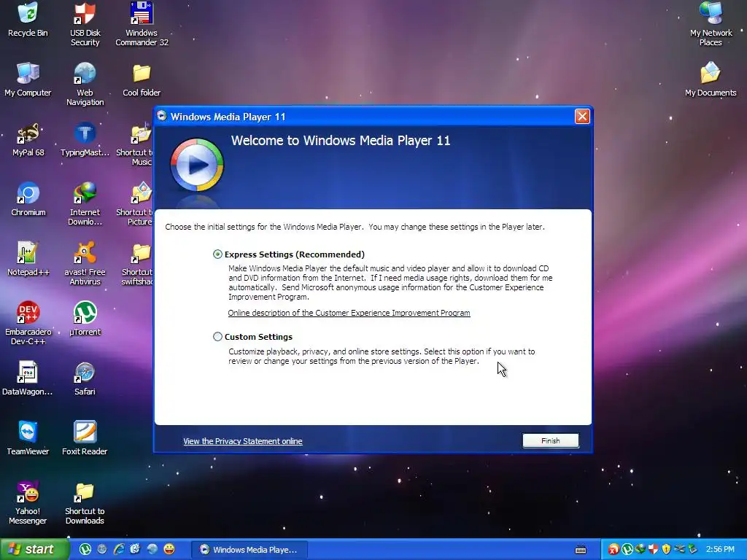Screen dimensions: 747x560
Task: Open View the Privacy Statement online link
Action: tap(242, 441)
